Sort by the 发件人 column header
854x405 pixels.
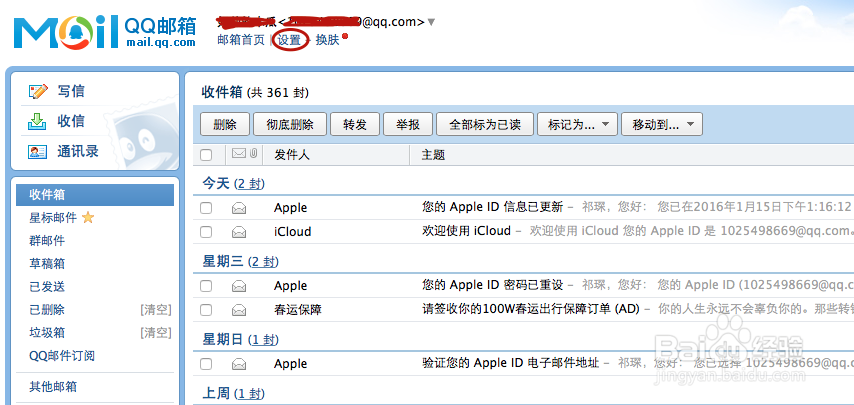[292, 155]
